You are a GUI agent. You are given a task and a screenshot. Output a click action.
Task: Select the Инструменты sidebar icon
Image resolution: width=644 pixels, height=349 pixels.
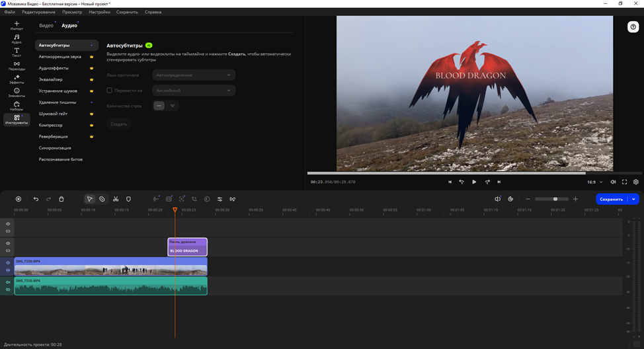click(17, 120)
